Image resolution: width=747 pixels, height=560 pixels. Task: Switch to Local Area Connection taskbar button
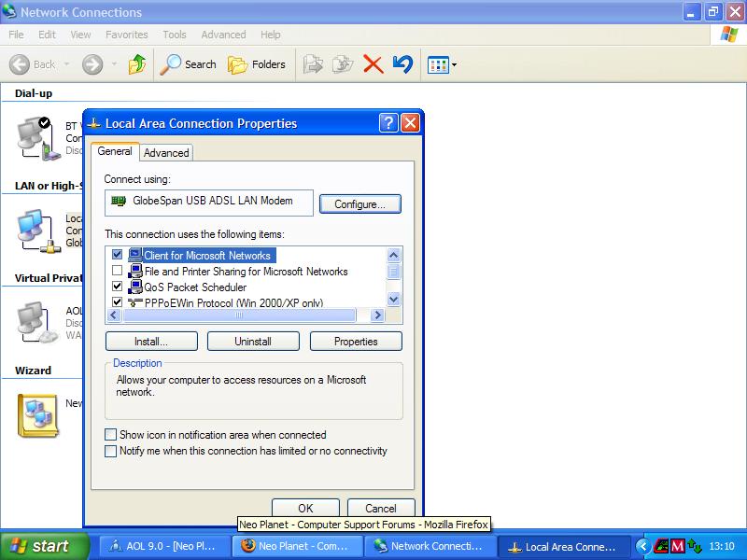[x=563, y=546]
